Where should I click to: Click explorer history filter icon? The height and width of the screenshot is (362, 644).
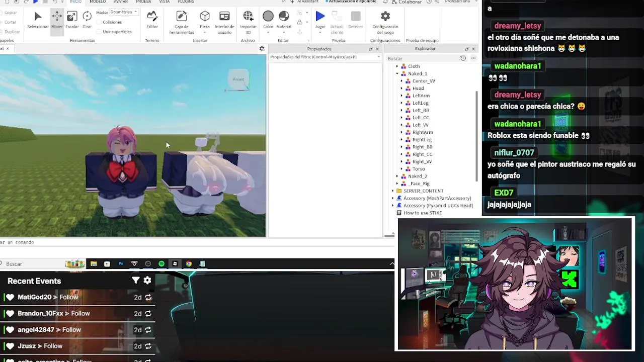tap(463, 58)
